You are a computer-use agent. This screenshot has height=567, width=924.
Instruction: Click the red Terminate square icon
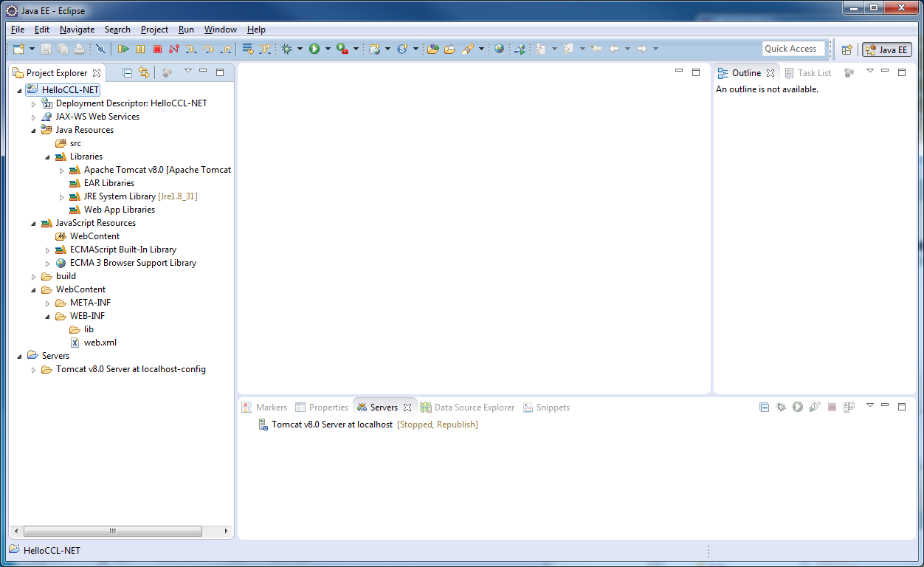(157, 49)
